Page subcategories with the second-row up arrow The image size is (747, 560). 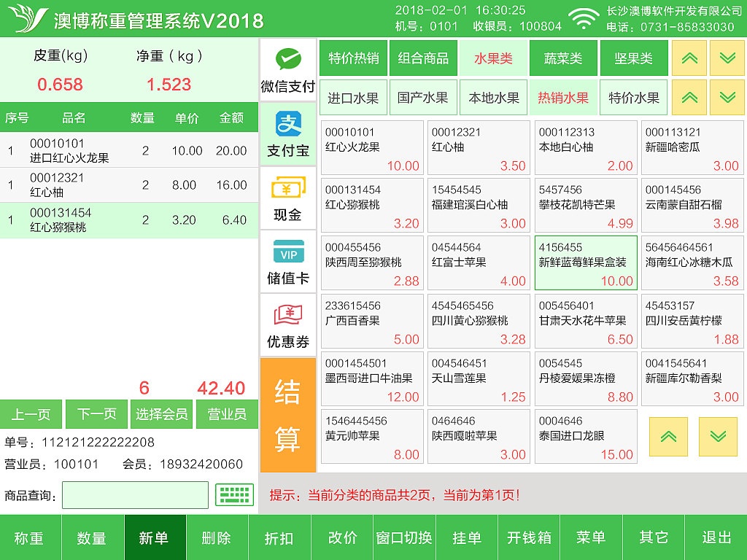[x=689, y=96]
